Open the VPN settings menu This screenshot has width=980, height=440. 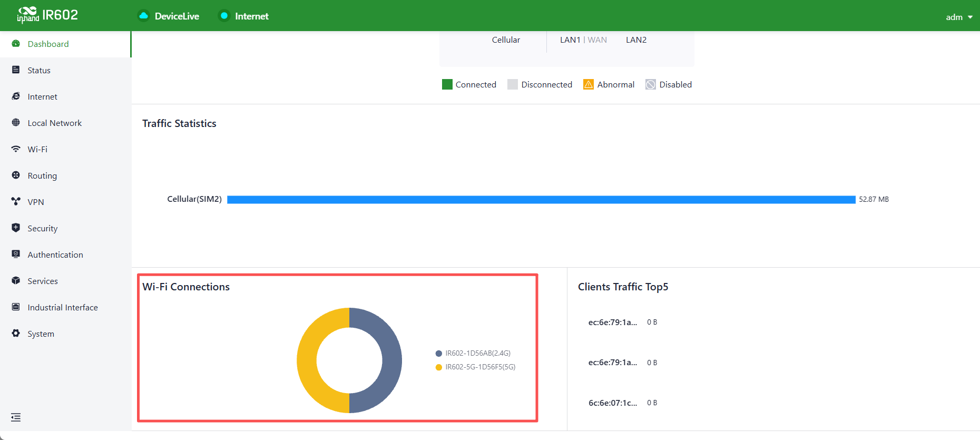pos(65,202)
